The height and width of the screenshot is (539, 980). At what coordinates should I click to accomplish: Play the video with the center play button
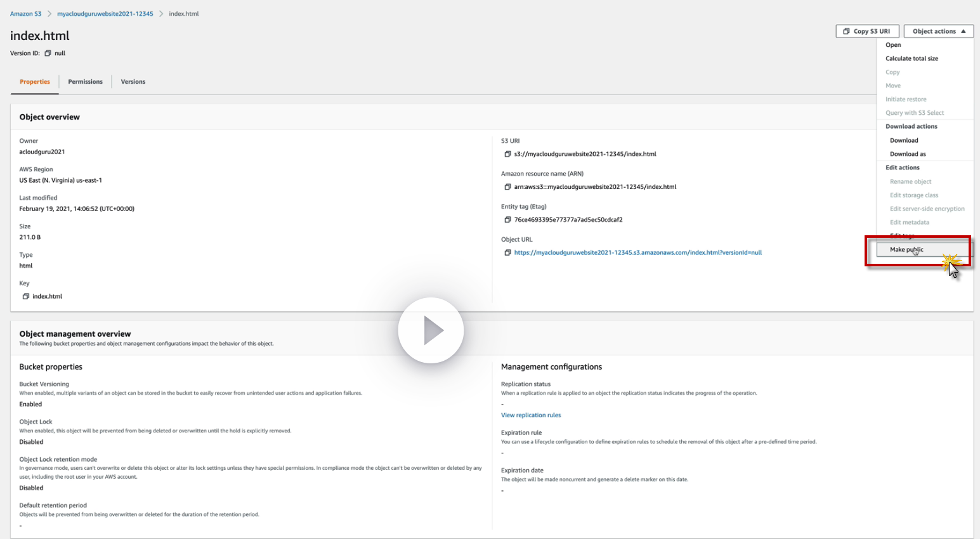(431, 330)
